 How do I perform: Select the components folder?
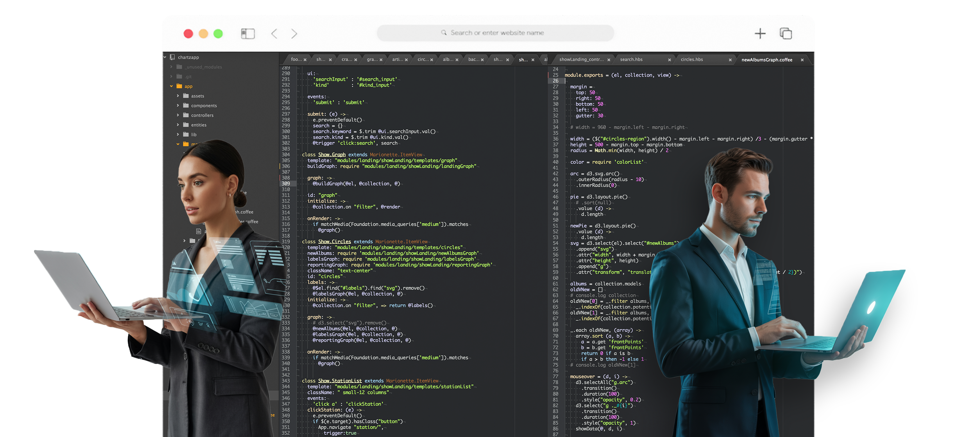point(203,106)
